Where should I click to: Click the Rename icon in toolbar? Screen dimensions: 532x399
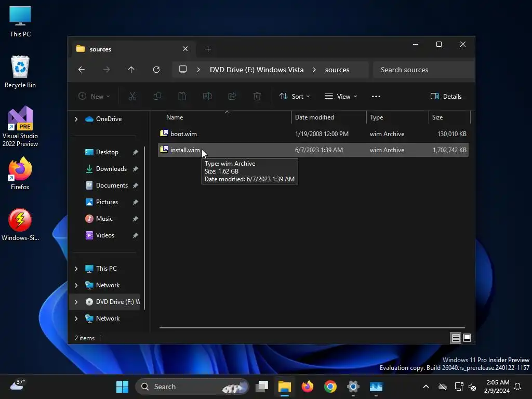207,96
